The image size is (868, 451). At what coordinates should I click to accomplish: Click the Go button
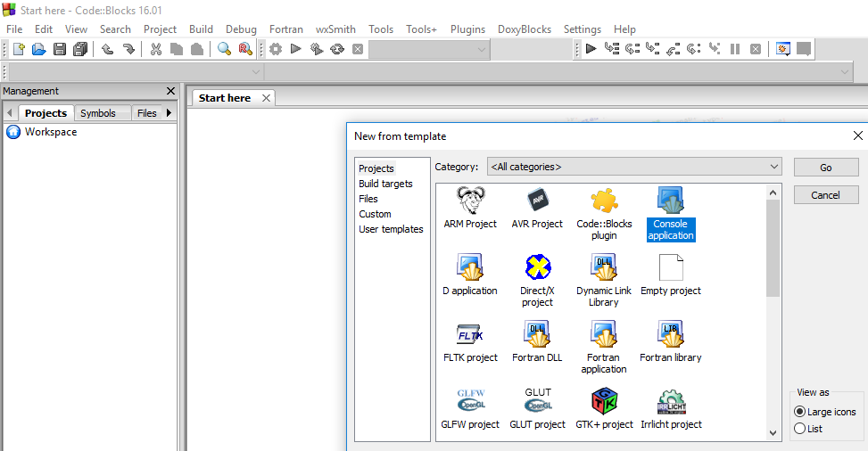[826, 167]
